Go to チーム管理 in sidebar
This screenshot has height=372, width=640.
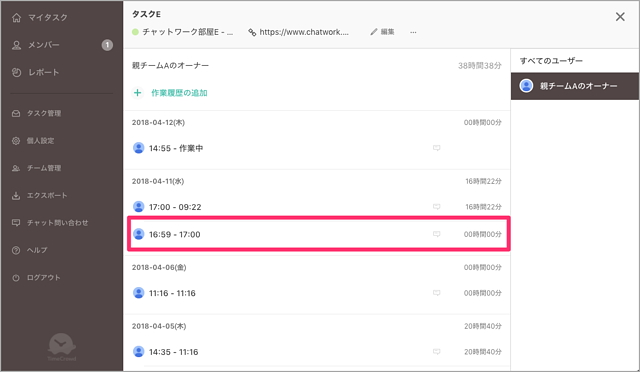point(44,168)
